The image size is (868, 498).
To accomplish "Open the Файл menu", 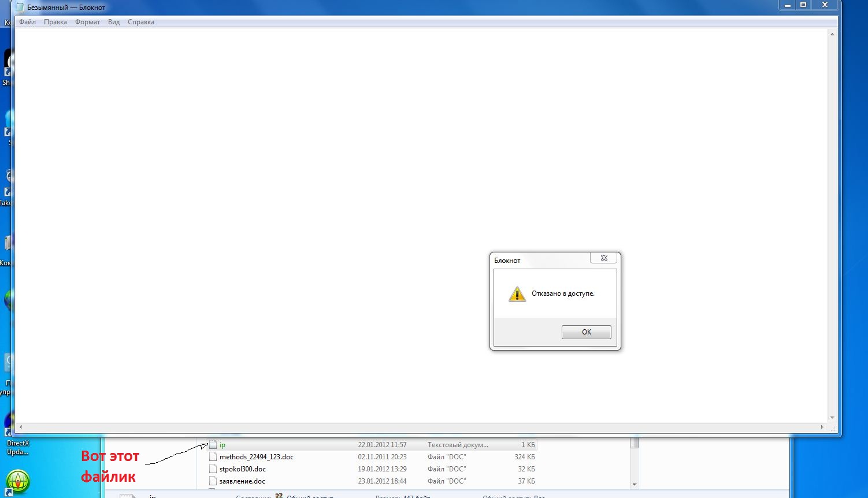I will pos(27,22).
